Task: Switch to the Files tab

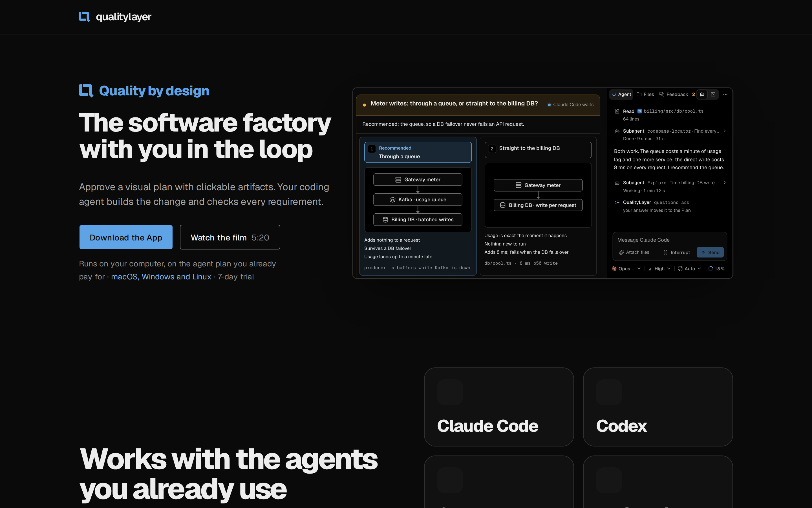Action: tap(645, 95)
